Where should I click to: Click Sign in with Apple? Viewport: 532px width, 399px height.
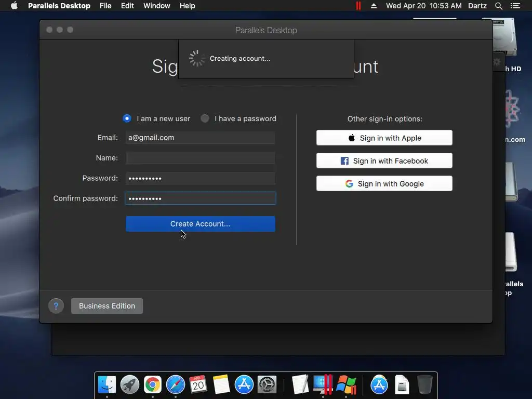tap(384, 138)
